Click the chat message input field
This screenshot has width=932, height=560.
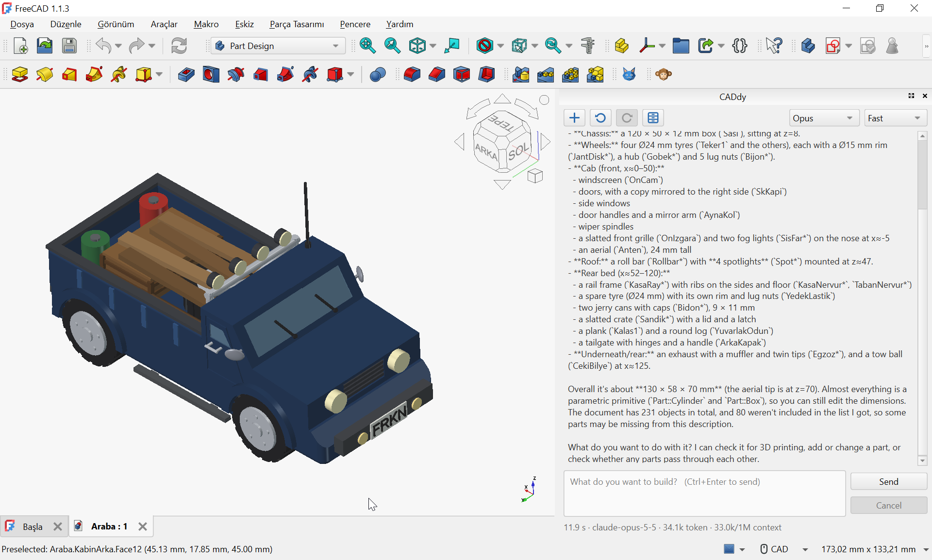coord(704,493)
